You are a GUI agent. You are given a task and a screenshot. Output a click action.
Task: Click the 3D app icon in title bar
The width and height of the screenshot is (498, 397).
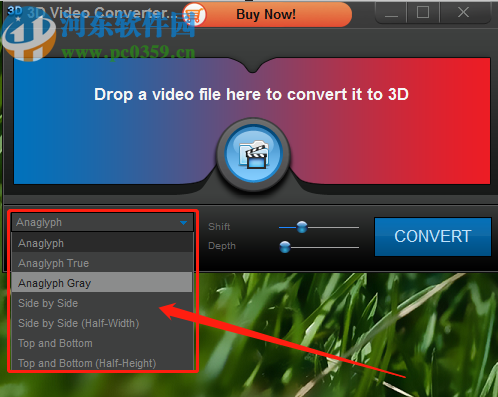[x=15, y=11]
